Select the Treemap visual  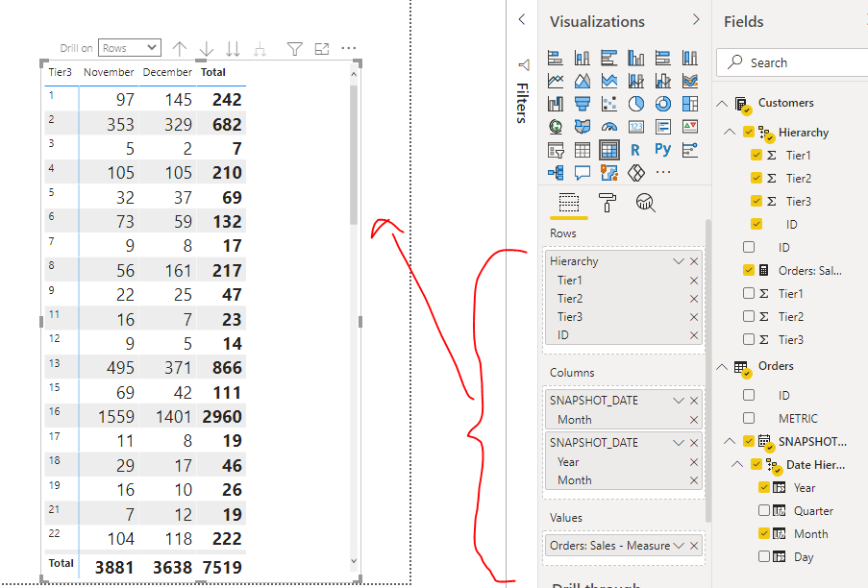(690, 104)
